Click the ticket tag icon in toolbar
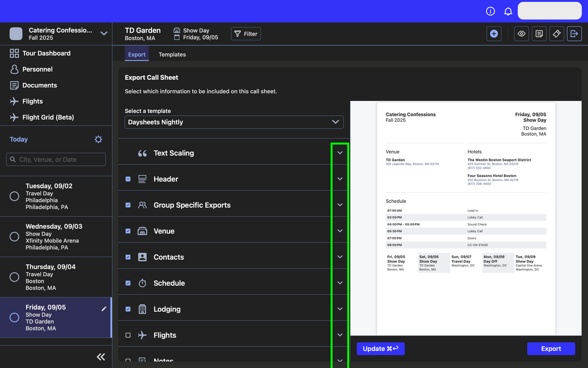588x368 pixels. click(557, 34)
